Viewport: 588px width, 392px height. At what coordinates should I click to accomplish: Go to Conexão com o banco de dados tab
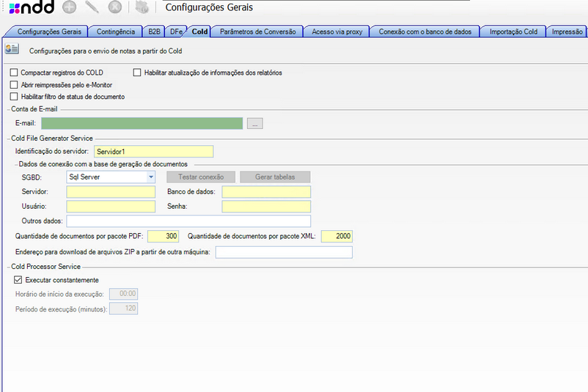pos(425,32)
